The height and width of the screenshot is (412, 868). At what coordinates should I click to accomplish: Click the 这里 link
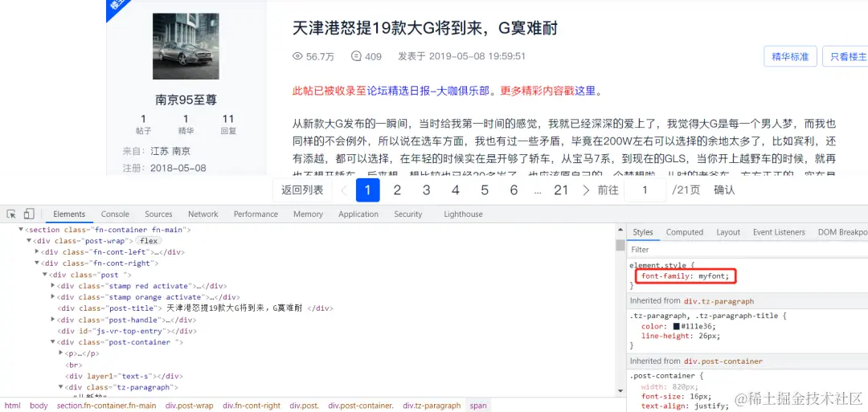pos(585,92)
